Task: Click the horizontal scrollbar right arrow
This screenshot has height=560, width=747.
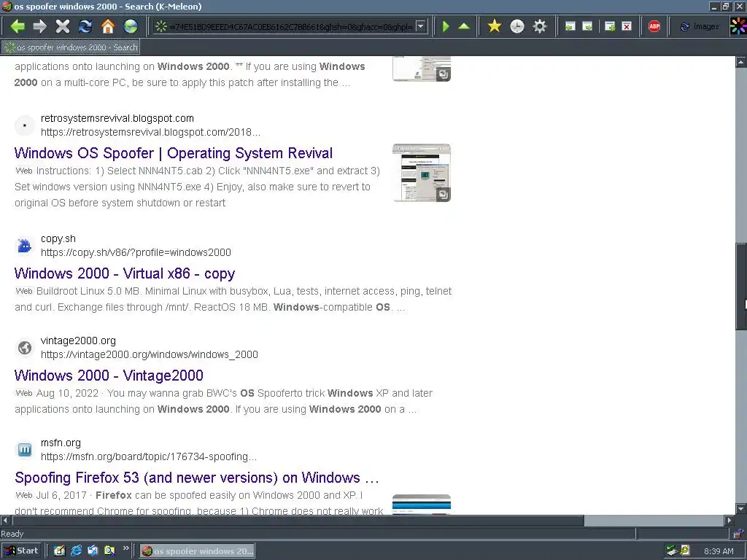Action: pos(729,520)
